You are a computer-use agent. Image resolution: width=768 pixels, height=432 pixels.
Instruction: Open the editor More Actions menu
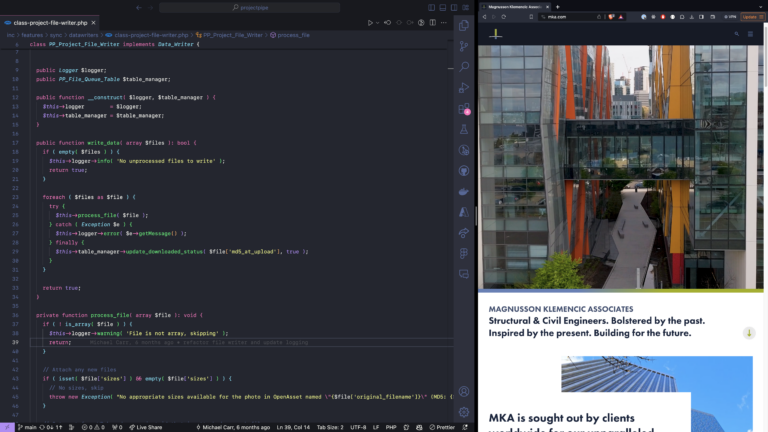[x=444, y=23]
